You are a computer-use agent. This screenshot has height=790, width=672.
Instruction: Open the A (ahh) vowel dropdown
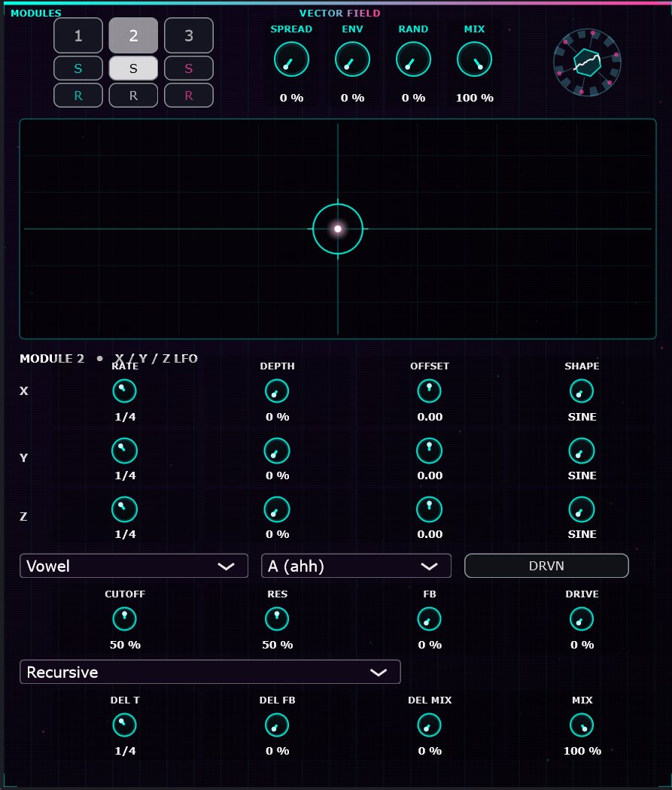tap(356, 566)
